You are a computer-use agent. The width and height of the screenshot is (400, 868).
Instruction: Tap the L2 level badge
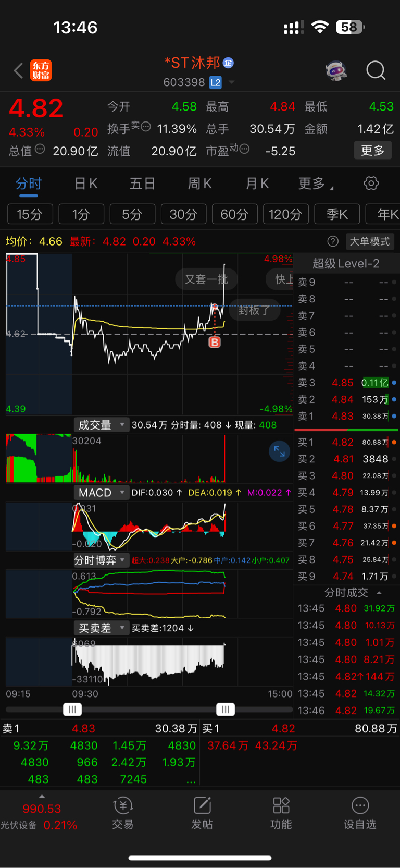click(x=215, y=82)
